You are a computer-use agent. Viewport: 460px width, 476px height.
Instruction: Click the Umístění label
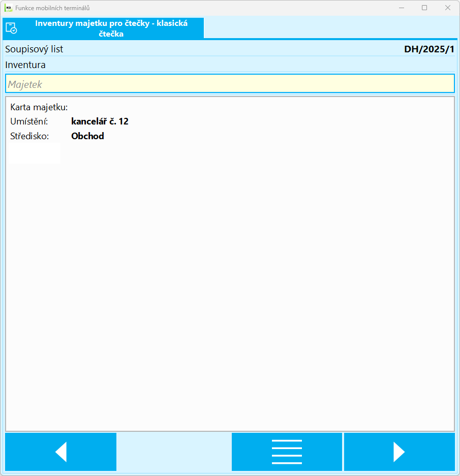(x=29, y=121)
